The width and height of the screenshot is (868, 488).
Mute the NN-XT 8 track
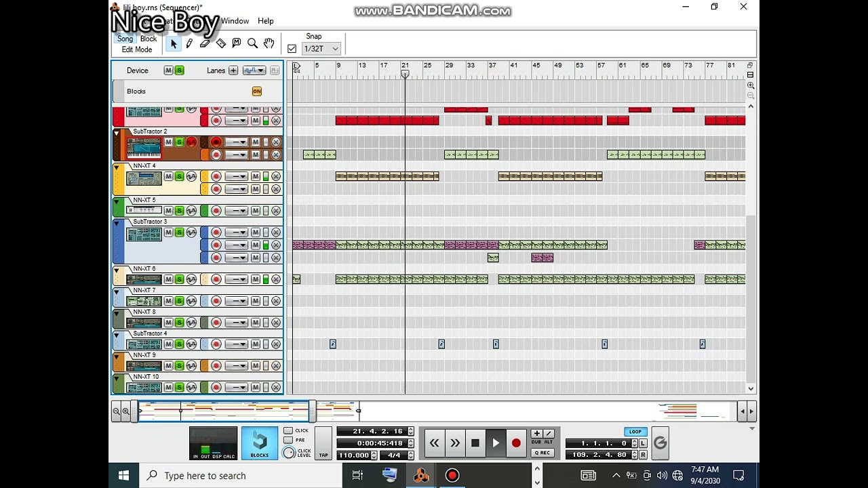click(168, 323)
